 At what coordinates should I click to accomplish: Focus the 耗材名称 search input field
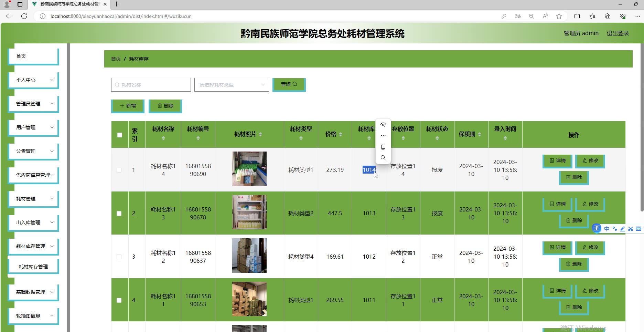[151, 85]
